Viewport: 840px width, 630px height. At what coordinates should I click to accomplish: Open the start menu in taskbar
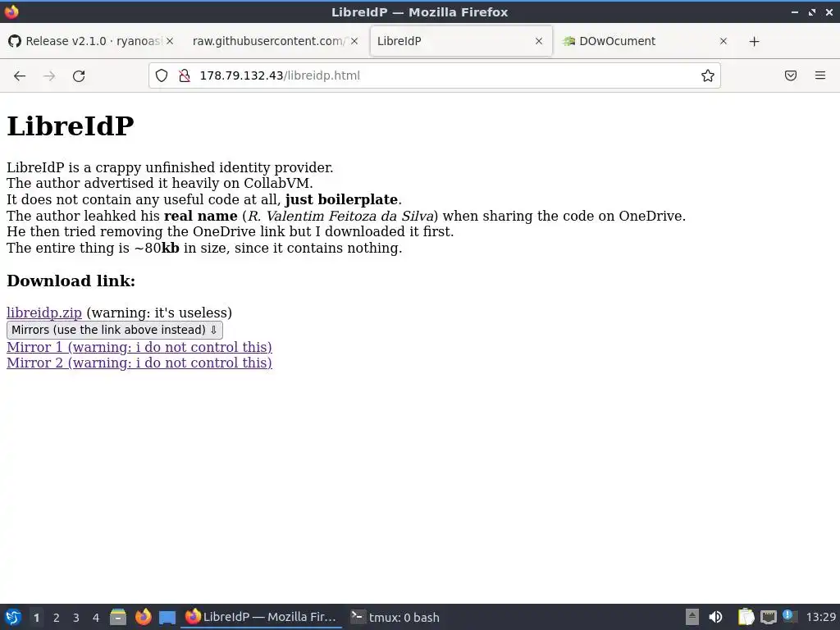(x=13, y=617)
